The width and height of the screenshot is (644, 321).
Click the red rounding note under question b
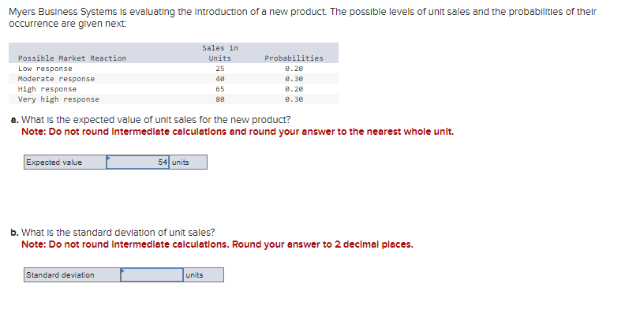pos(217,244)
